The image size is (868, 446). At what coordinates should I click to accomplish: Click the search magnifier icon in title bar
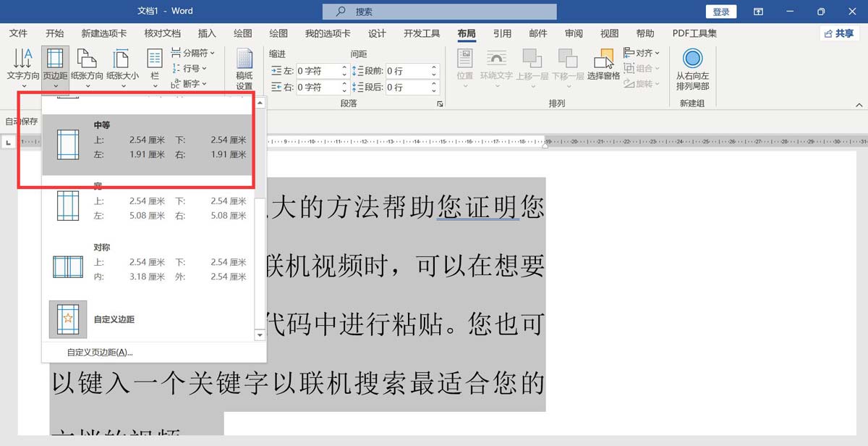pos(341,12)
